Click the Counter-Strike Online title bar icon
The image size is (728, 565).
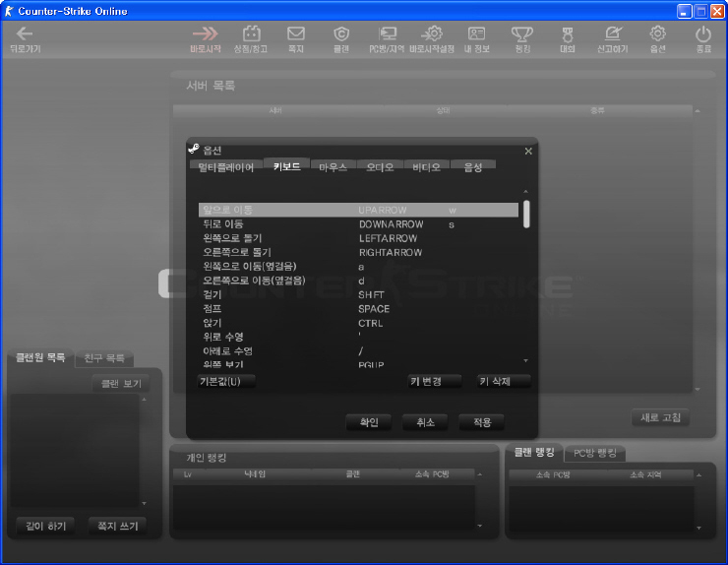tap(9, 11)
